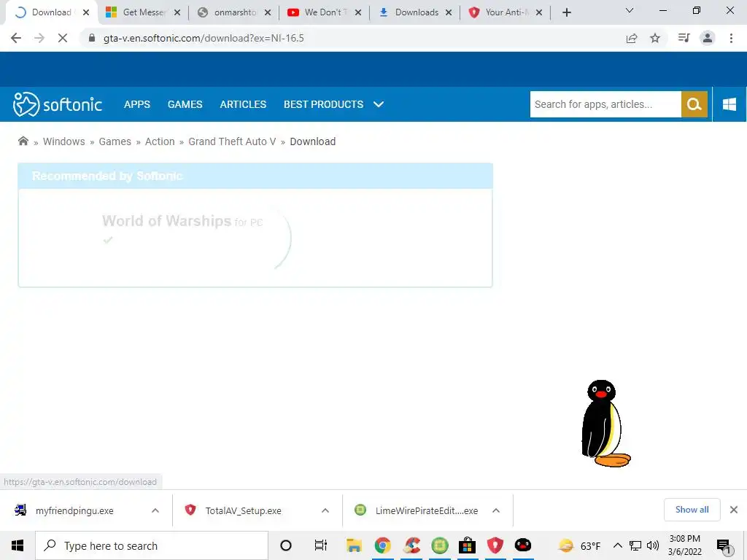Open the GAMES menu on Softonic
The width and height of the screenshot is (747, 560).
185,104
